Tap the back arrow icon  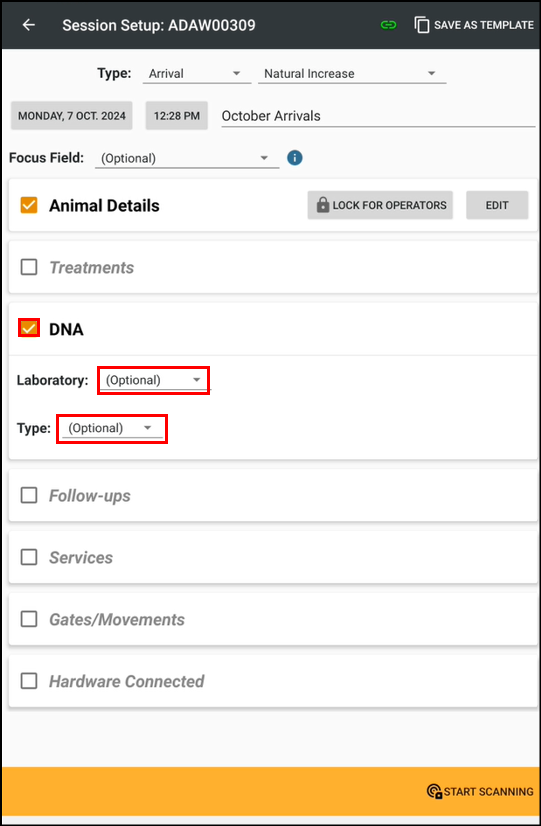pyautogui.click(x=28, y=25)
